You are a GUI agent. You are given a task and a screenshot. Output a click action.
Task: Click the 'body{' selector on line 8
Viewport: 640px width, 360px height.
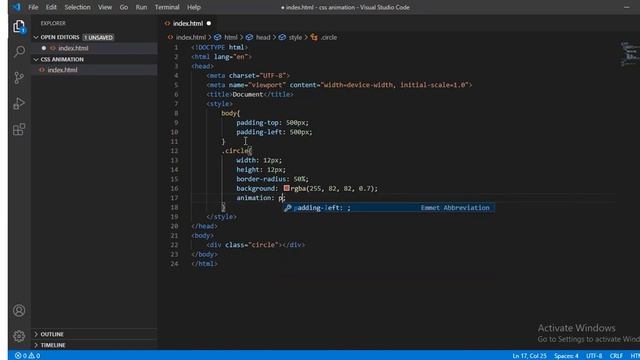231,113
